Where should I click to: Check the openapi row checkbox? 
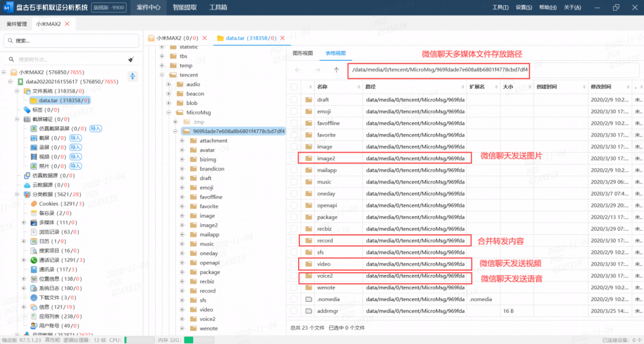pos(293,205)
